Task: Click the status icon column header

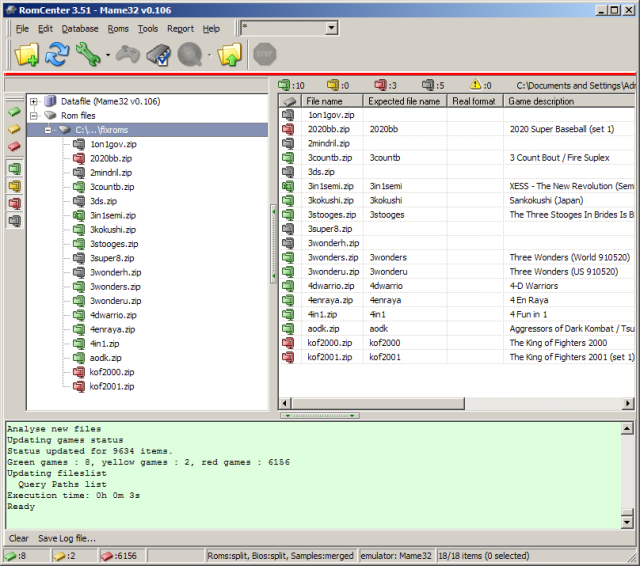Action: [x=290, y=101]
